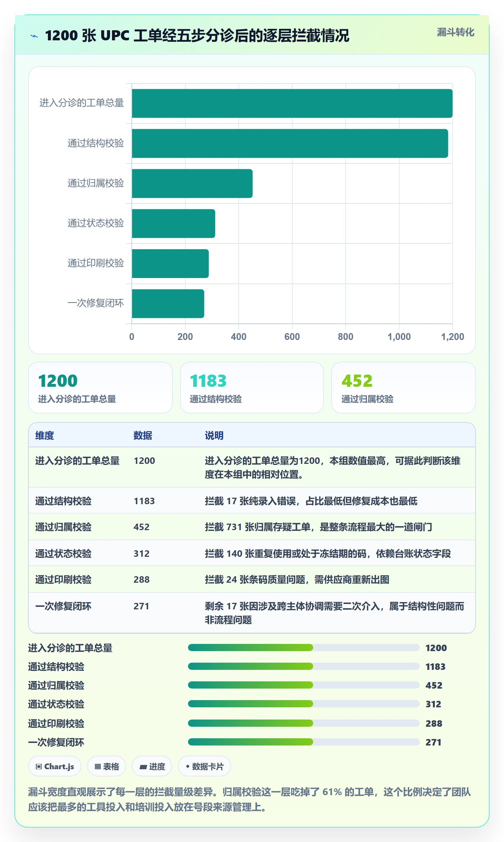
Task: Select the Chart.js chip
Action: [55, 766]
